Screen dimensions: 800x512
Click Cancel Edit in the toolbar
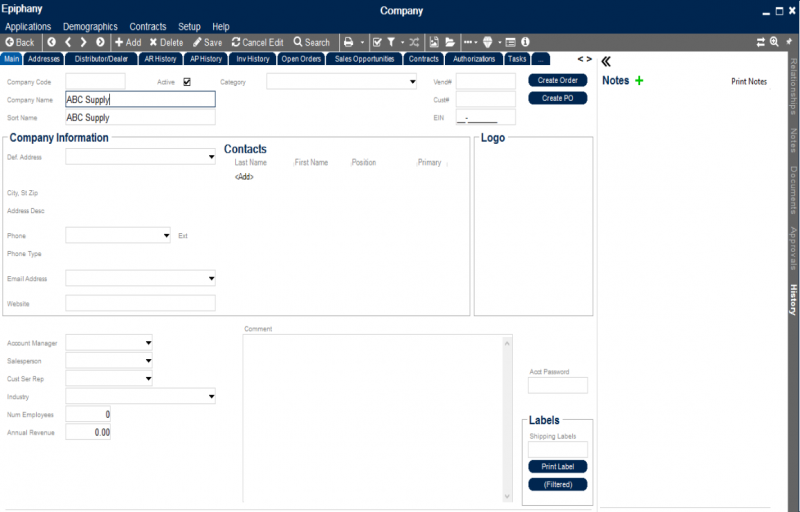[257, 42]
